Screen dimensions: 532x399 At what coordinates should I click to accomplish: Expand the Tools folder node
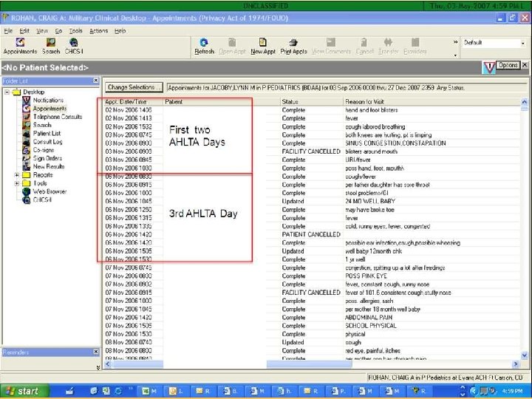pos(16,183)
